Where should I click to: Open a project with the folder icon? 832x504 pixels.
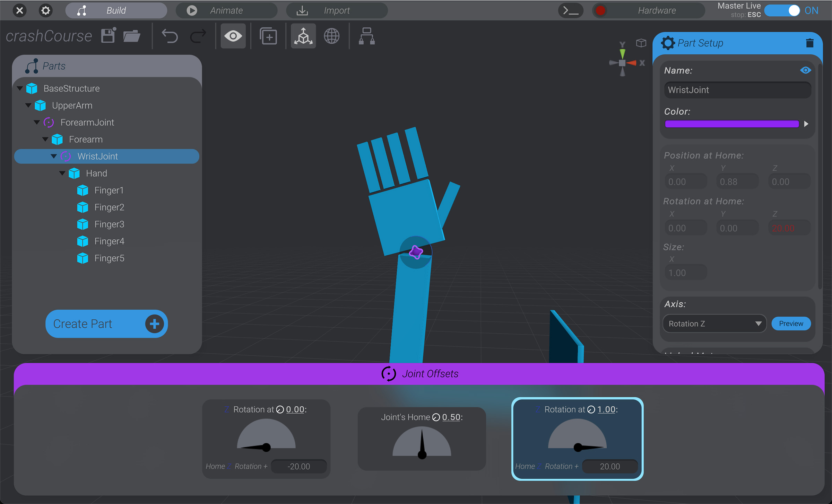(132, 36)
